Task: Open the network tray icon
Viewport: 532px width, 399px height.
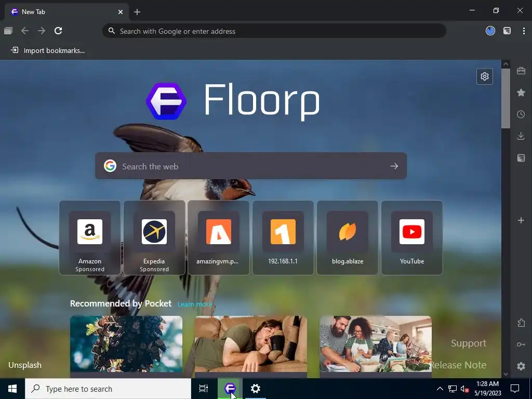Action: (x=453, y=389)
